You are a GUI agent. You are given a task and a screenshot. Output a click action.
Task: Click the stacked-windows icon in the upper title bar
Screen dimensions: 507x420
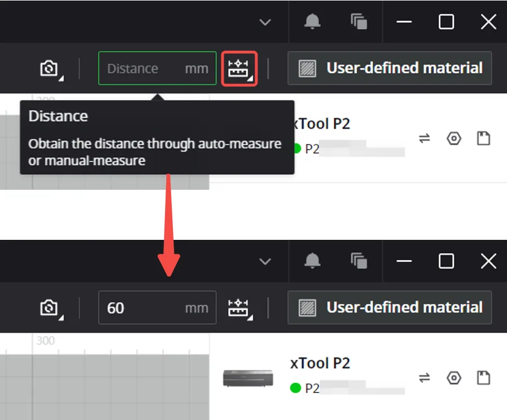coord(359,21)
